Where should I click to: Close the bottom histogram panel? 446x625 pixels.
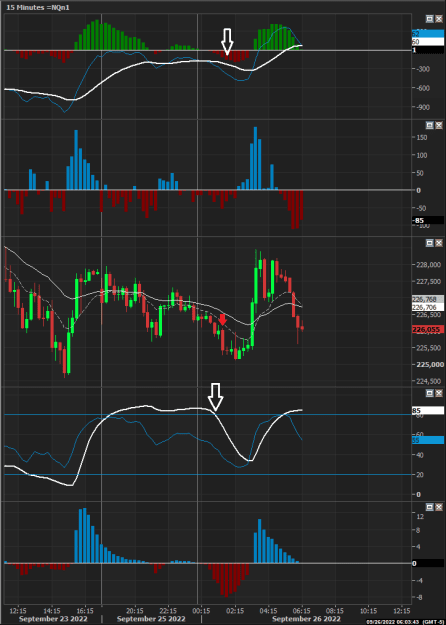pos(438,507)
